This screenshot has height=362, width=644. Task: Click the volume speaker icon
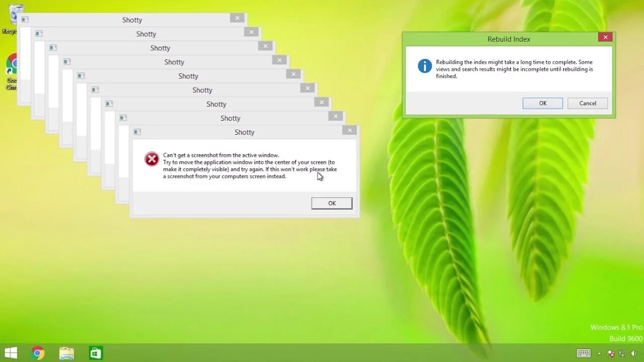point(633,353)
